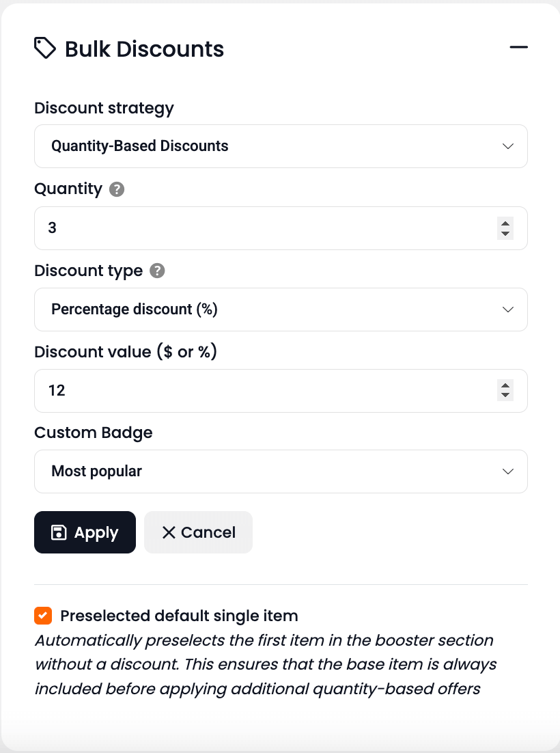The width and height of the screenshot is (560, 753).
Task: Decrease Discount value with down arrow
Action: point(505,396)
